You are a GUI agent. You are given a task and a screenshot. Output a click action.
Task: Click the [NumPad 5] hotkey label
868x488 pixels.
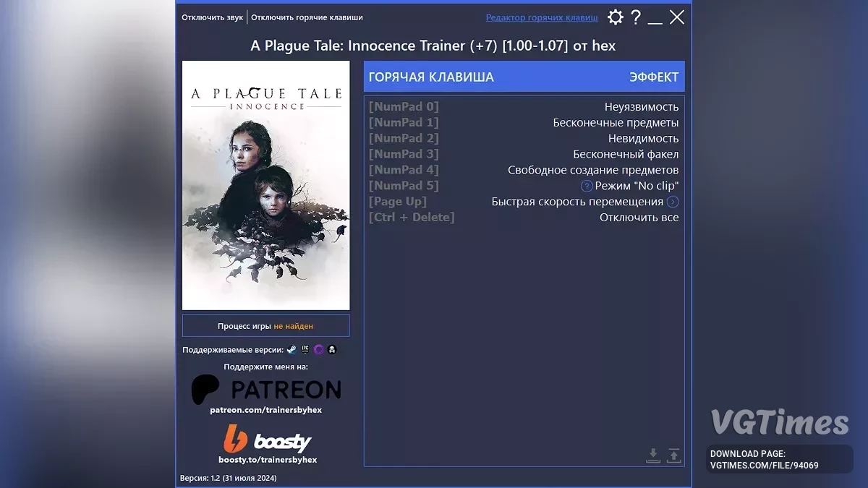click(404, 187)
